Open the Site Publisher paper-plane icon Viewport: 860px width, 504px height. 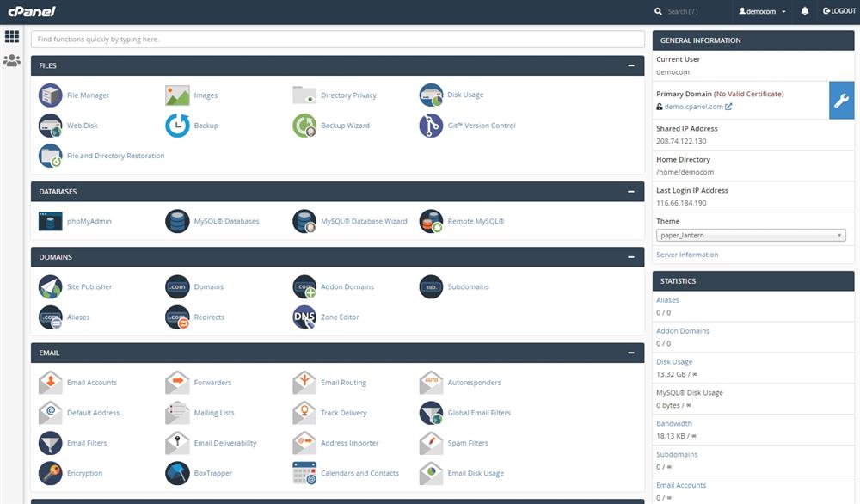51,286
